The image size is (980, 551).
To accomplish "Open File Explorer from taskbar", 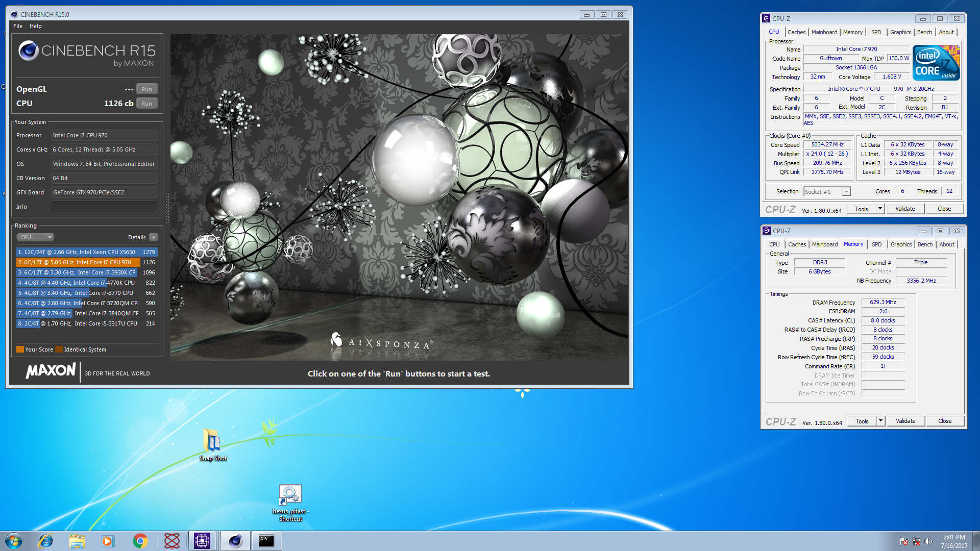I will pos(77,541).
